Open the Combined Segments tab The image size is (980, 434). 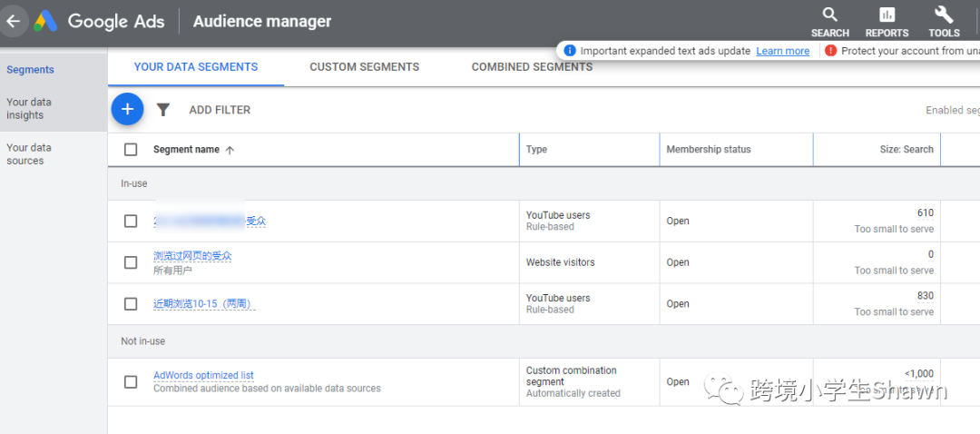pos(532,67)
